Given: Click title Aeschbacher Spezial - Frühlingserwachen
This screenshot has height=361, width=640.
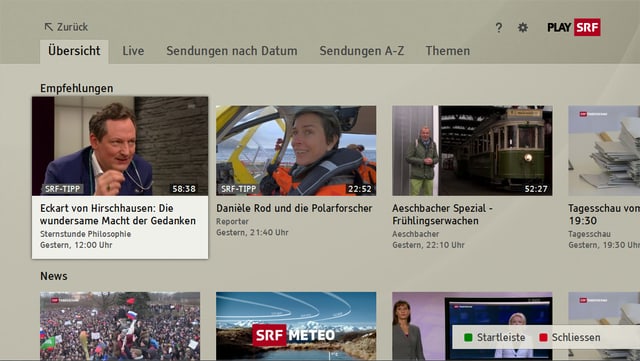Looking at the screenshot, I should 442,214.
